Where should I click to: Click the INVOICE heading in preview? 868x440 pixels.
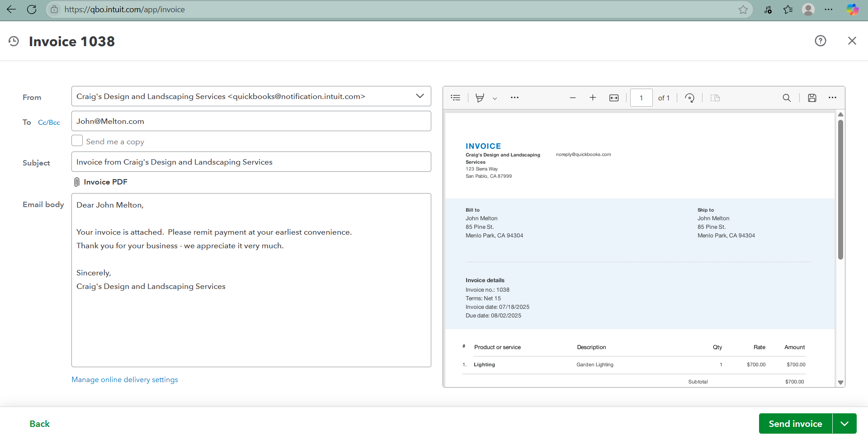(483, 146)
